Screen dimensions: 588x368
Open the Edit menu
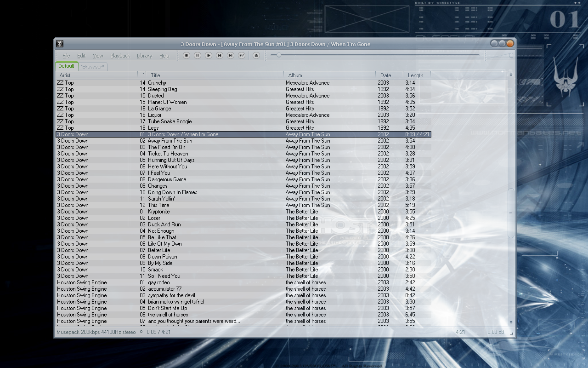(81, 56)
